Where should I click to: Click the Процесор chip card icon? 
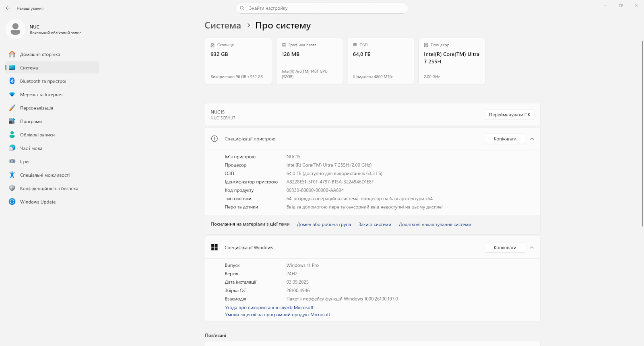[426, 45]
